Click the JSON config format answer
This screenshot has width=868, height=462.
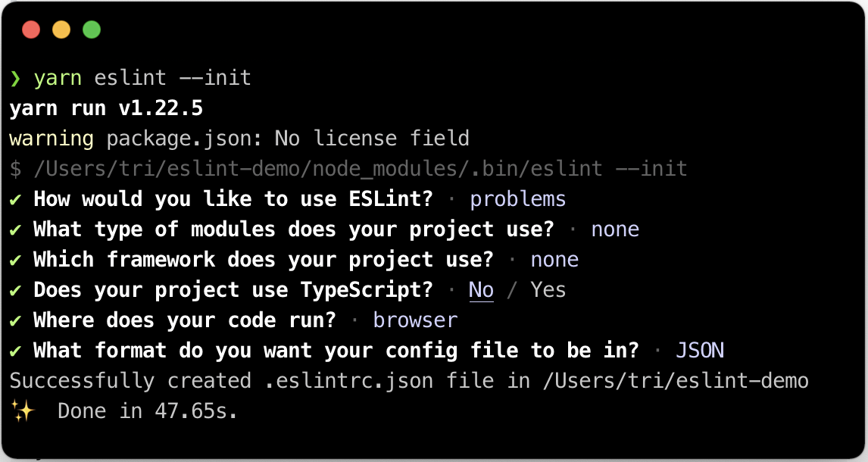700,351
